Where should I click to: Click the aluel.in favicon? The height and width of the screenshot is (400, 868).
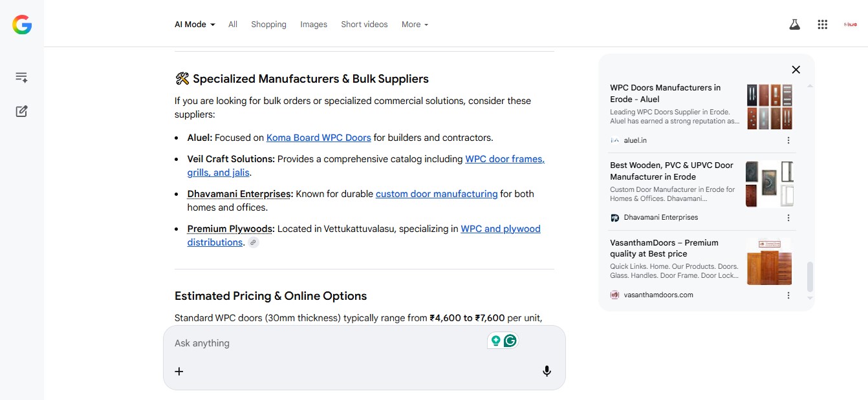(x=614, y=140)
